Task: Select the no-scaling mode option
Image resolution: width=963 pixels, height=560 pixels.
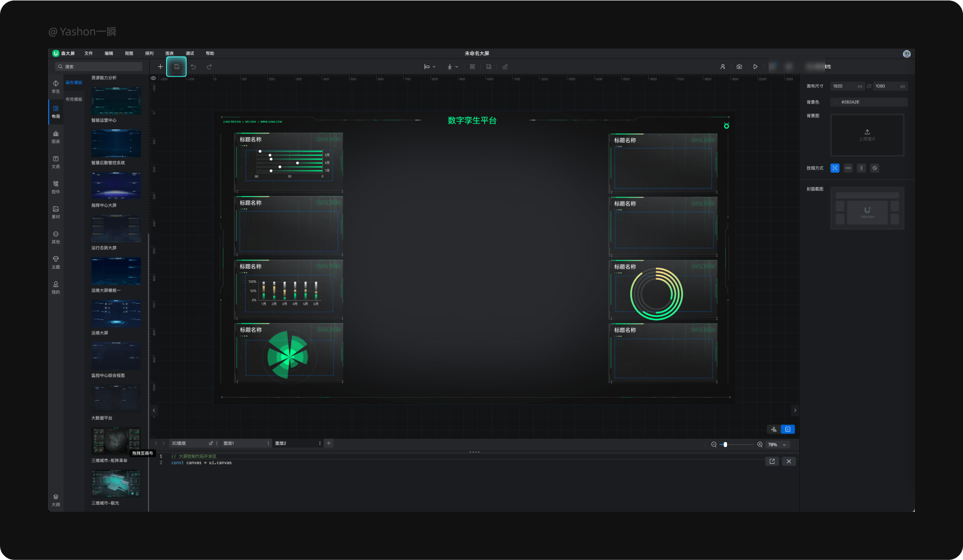Action: coord(875,168)
